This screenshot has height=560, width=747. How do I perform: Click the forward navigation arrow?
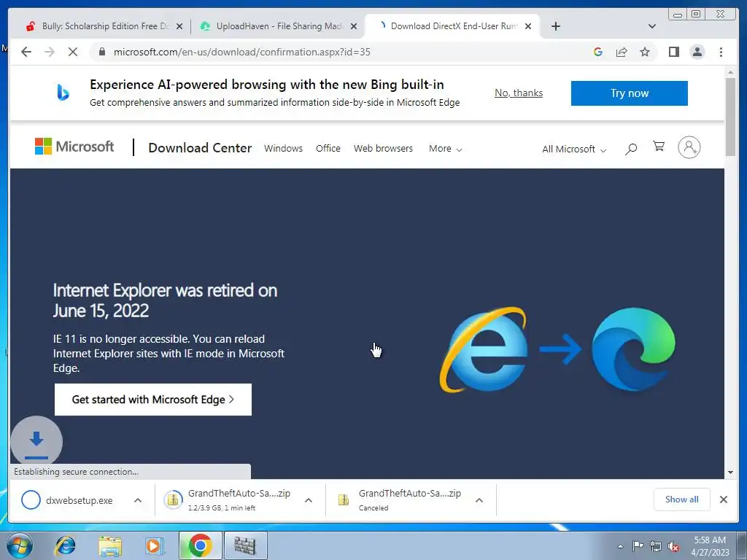pos(50,52)
